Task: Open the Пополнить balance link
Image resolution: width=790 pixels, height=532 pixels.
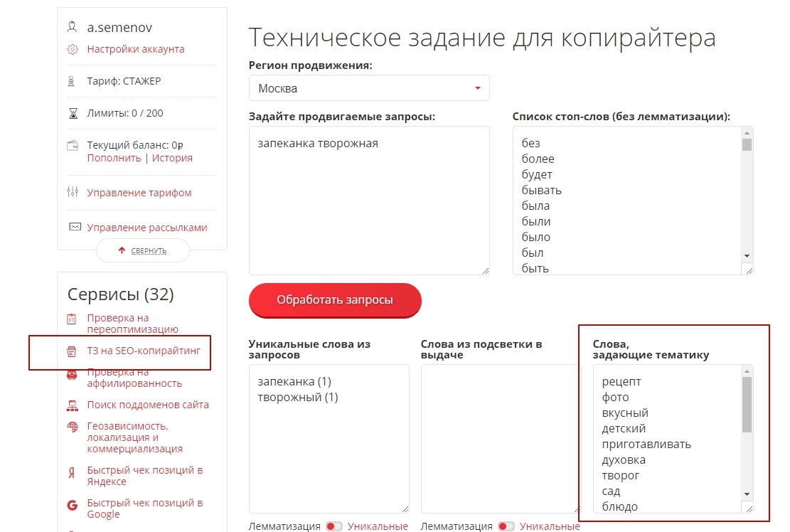Action: [x=114, y=158]
